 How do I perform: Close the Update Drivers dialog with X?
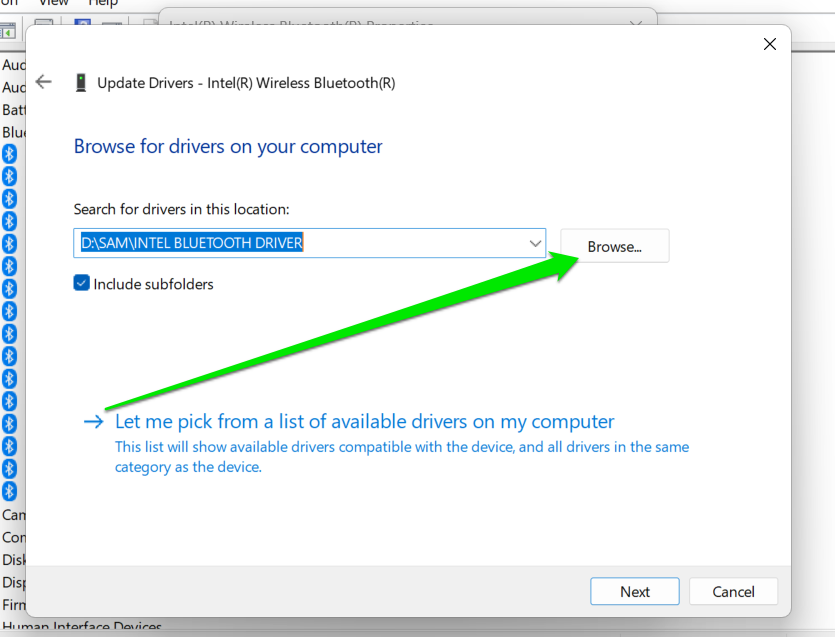(769, 44)
